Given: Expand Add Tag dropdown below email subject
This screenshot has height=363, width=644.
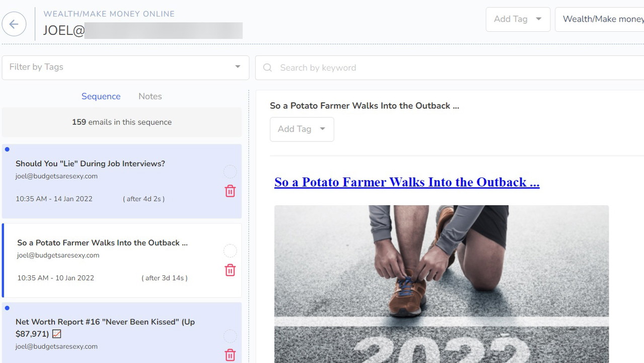Looking at the screenshot, I should pyautogui.click(x=302, y=129).
